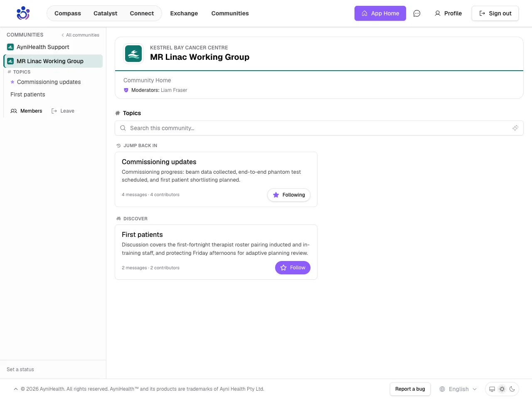Open the Exchange menu item
This screenshot has width=532, height=399.
pos(184,13)
